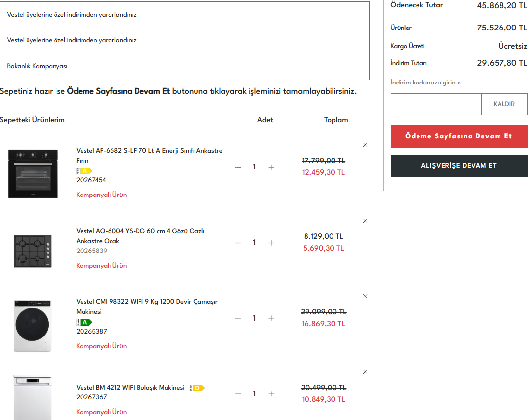Remove the AO-6004 gas hob from cart
Viewport: 528px width, 420px height.
[x=365, y=221]
